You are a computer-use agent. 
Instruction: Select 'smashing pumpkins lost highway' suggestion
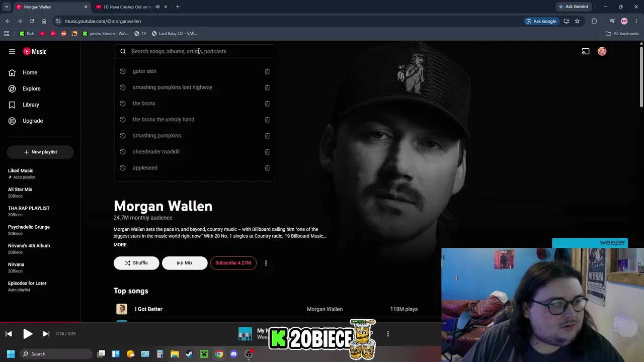point(173,87)
